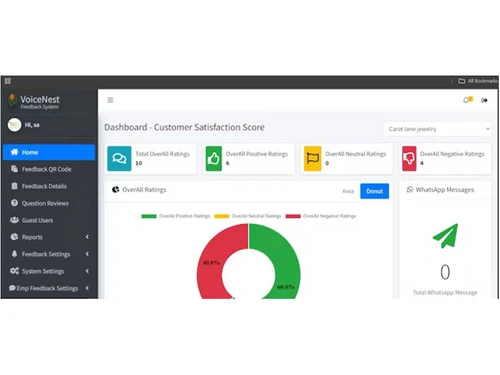
Task: Click the Question Reviews question-mark icon
Action: (x=14, y=203)
